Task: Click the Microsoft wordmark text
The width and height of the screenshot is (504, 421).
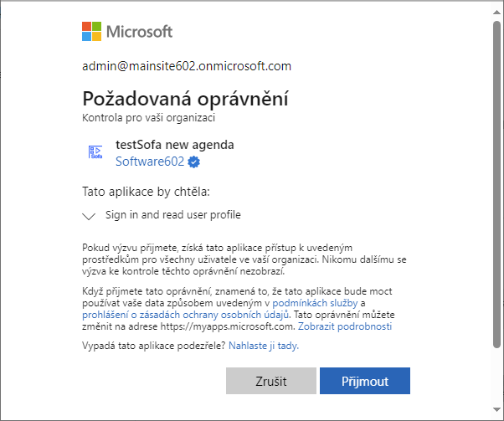Action: tap(139, 32)
